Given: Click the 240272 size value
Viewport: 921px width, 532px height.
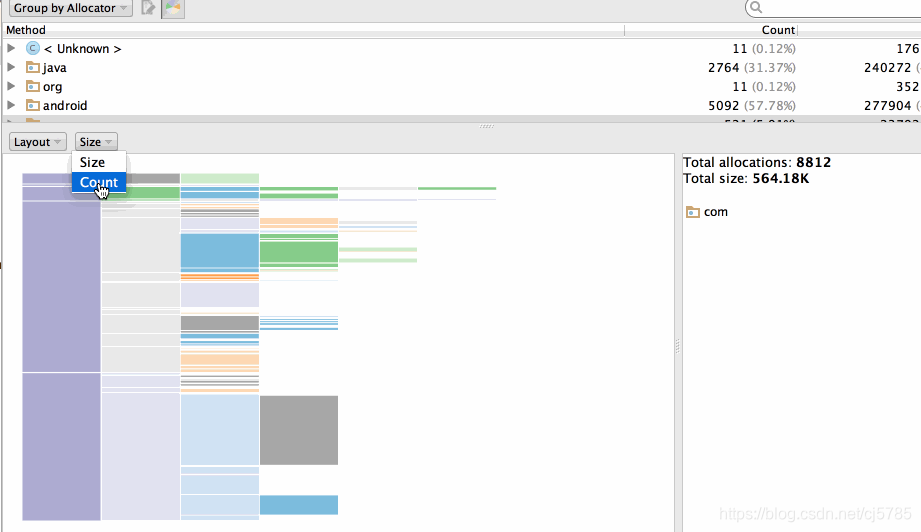Looking at the screenshot, I should point(888,68).
